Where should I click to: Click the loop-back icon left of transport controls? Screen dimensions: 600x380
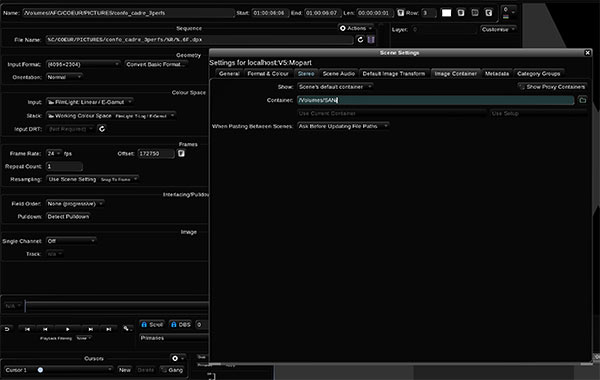(x=7, y=329)
